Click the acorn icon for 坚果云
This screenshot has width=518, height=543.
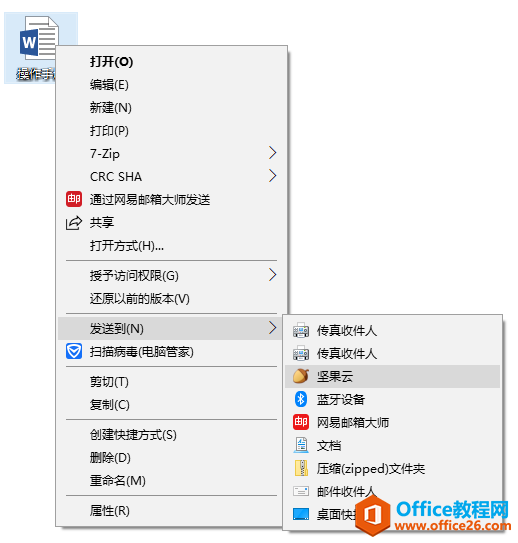[x=301, y=376]
